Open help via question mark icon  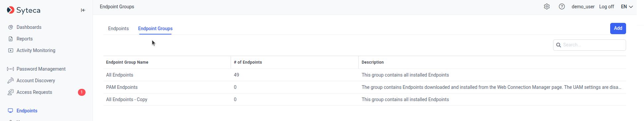point(562,7)
